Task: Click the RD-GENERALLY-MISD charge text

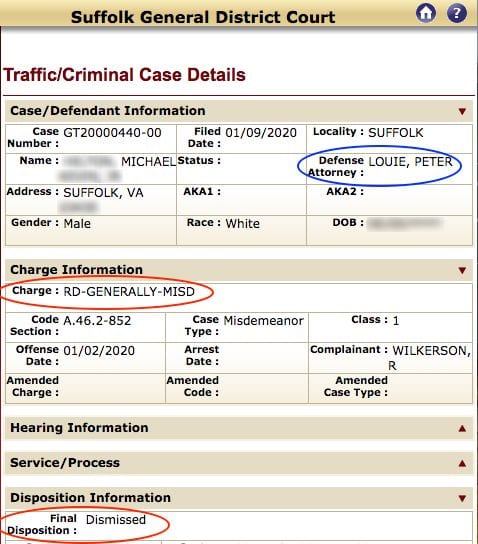Action: tap(129, 292)
